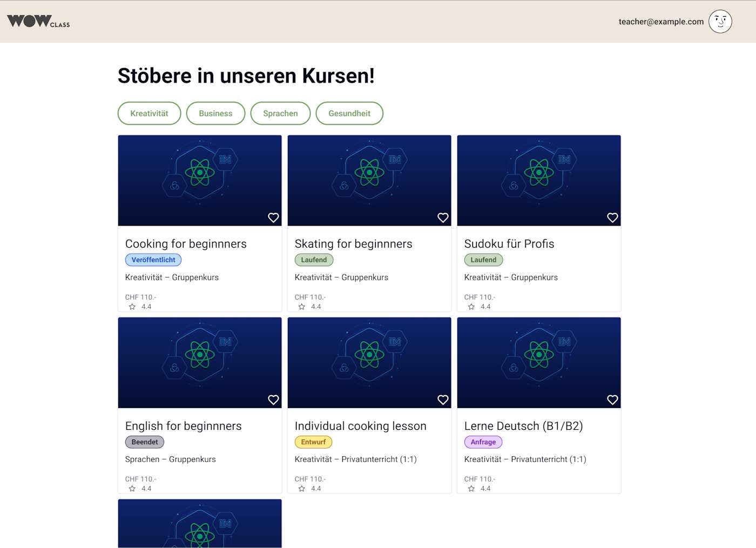Click the Beendet status badge

click(x=145, y=442)
